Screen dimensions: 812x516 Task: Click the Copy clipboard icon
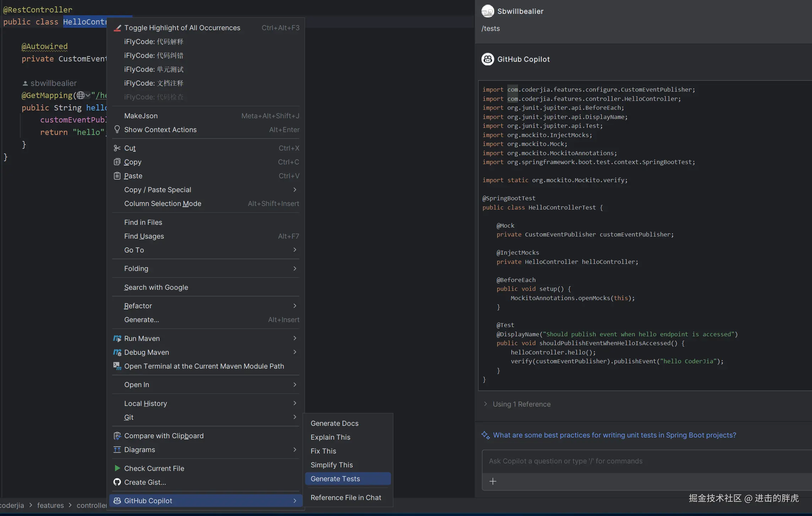coord(117,162)
